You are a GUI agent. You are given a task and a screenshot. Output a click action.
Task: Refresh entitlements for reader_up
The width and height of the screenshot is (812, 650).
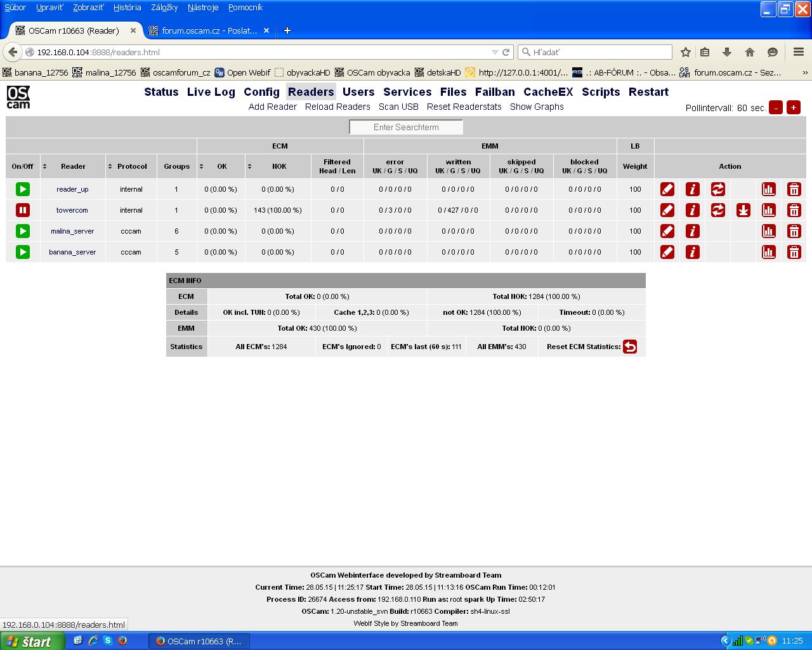pyautogui.click(x=718, y=189)
